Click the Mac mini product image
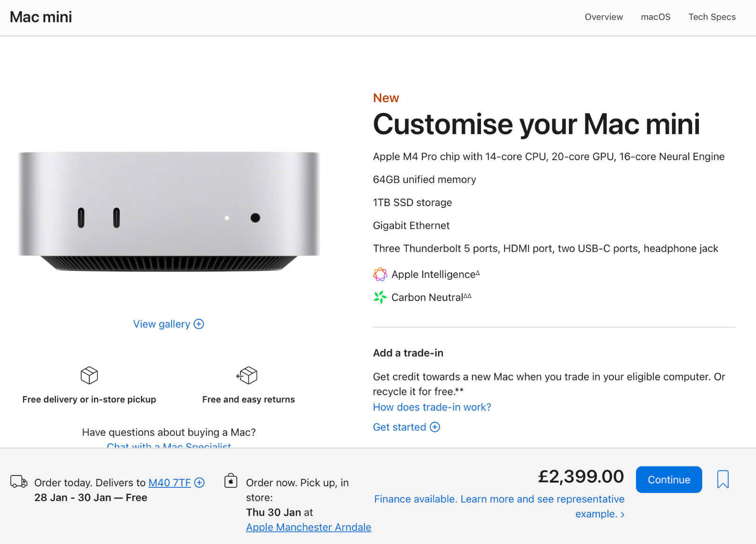Viewport: 756px width, 544px height. pos(169,211)
